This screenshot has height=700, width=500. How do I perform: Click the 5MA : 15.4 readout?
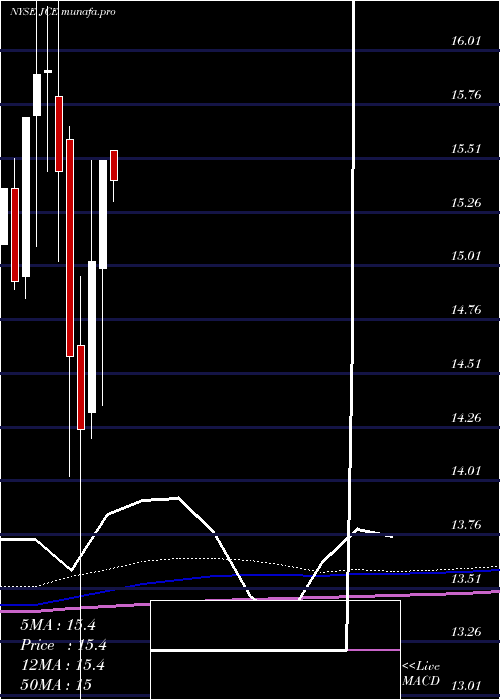click(x=58, y=625)
